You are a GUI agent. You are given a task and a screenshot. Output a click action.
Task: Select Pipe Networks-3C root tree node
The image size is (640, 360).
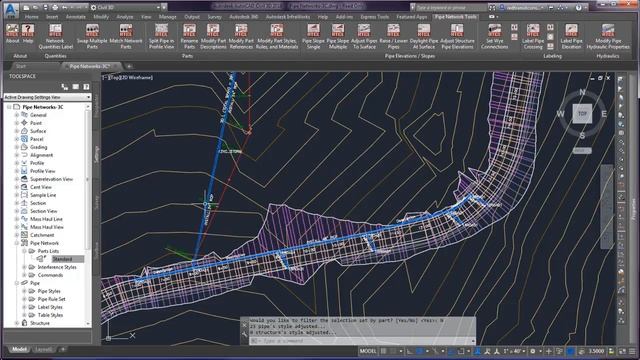click(43, 107)
